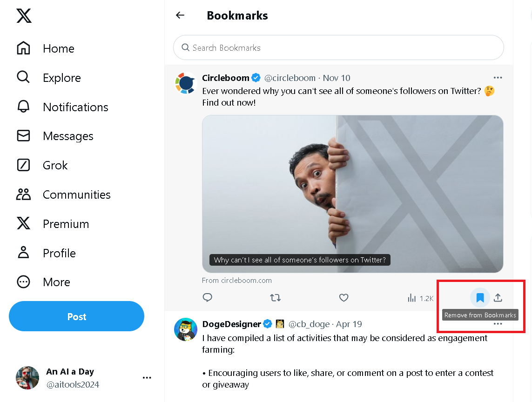The height and width of the screenshot is (402, 532).
Task: Select the Explore magnifier icon
Action: (x=24, y=77)
